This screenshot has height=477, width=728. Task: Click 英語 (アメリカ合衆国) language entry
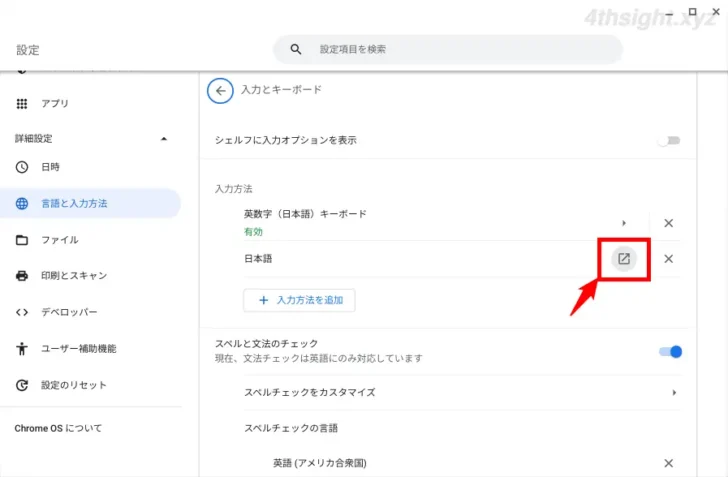(x=320, y=463)
